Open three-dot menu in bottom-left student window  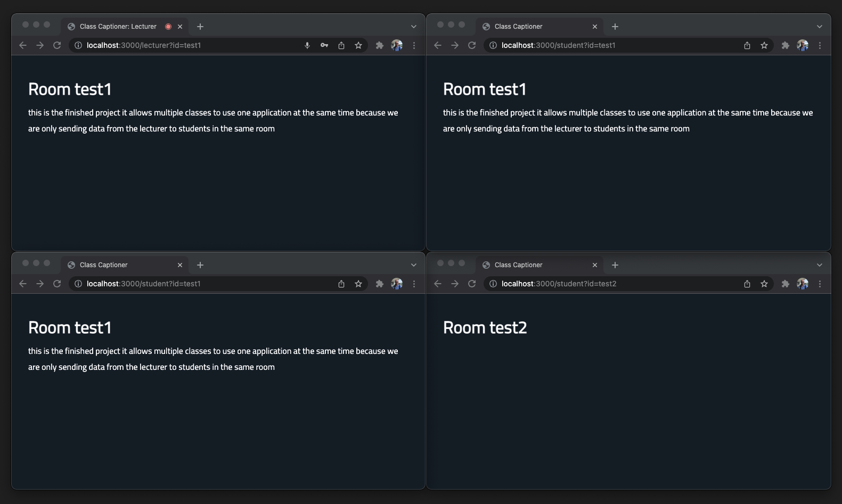tap(414, 284)
